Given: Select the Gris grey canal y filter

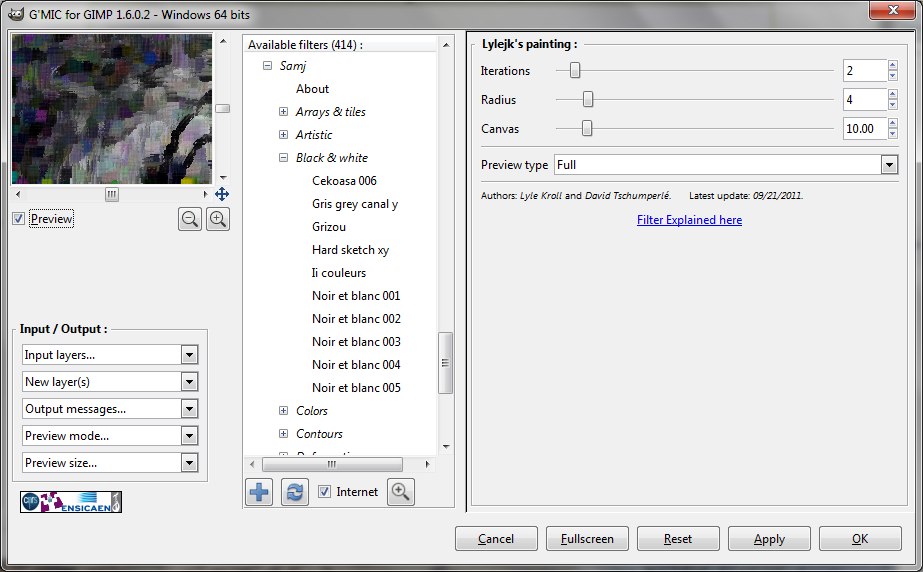Looking at the screenshot, I should point(355,204).
